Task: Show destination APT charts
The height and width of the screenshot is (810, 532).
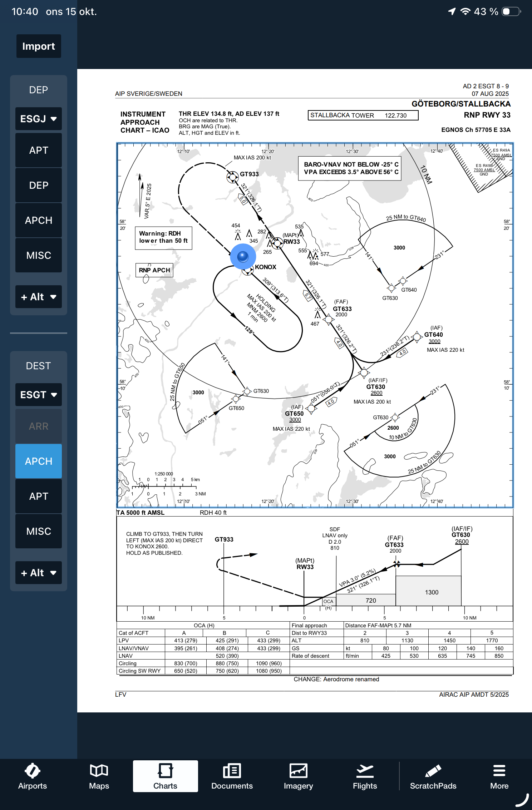Action: [39, 496]
